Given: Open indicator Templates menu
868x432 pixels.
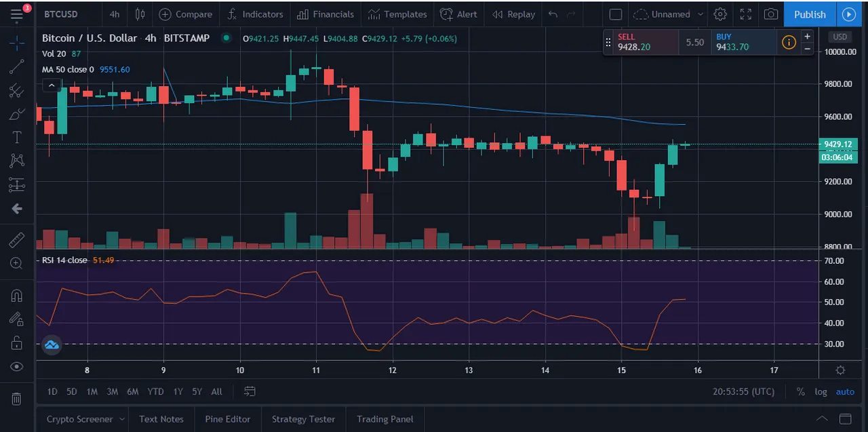Looking at the screenshot, I should (397, 14).
